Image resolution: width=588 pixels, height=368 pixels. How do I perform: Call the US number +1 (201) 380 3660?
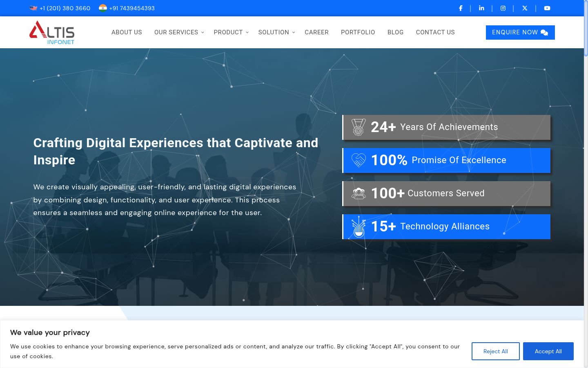click(x=65, y=8)
